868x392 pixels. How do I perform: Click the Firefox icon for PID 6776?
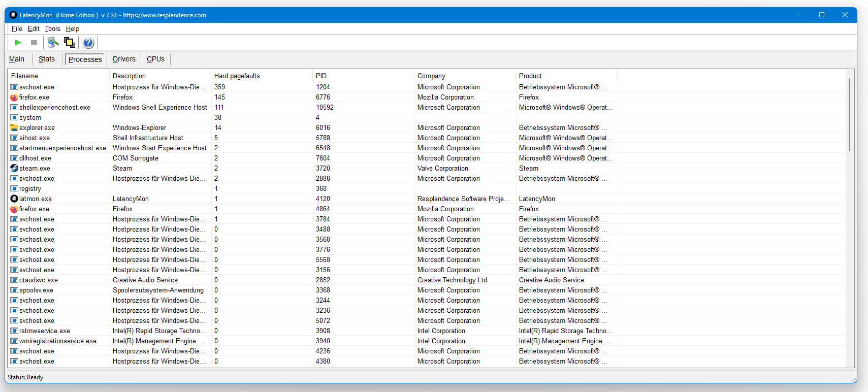point(14,97)
